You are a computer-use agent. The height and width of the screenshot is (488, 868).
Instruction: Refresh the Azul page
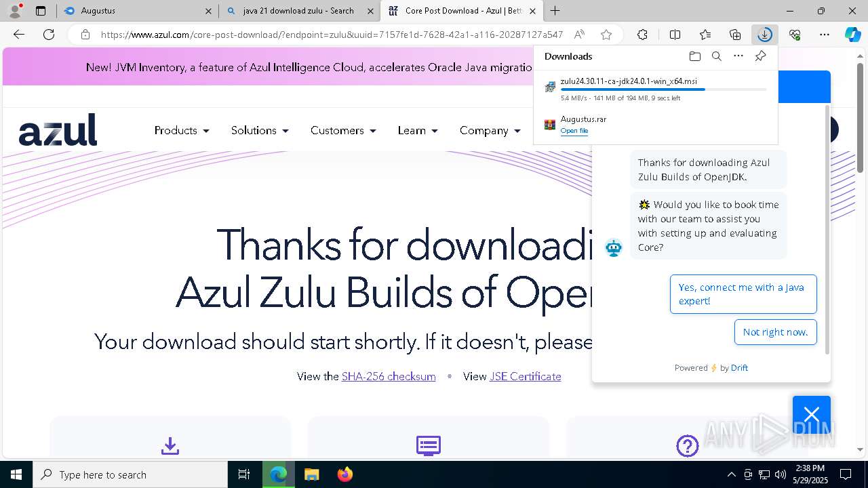tap(49, 35)
